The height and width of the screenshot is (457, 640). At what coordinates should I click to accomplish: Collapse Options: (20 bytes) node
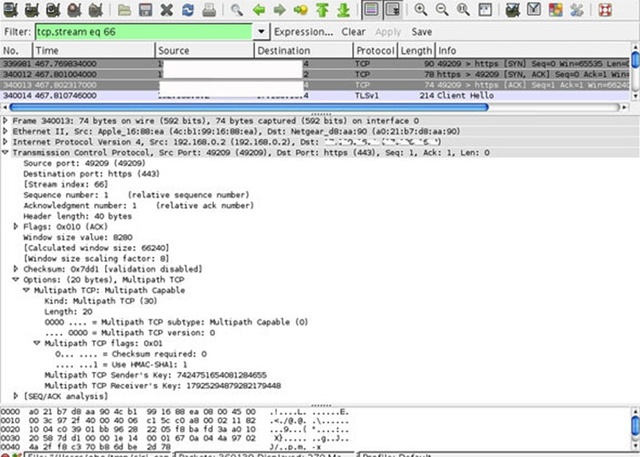coord(16,280)
